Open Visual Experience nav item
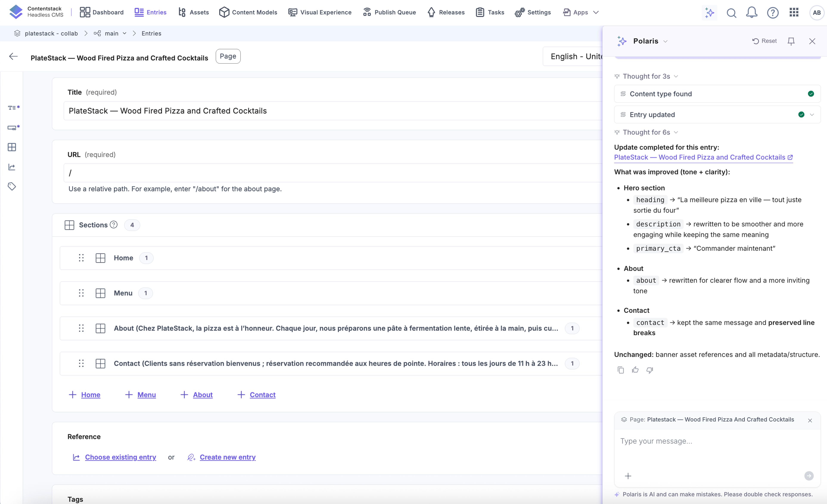The width and height of the screenshot is (827, 504). [320, 12]
